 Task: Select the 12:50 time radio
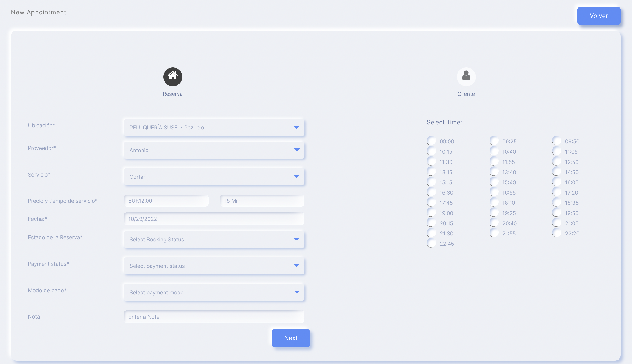pos(557,161)
